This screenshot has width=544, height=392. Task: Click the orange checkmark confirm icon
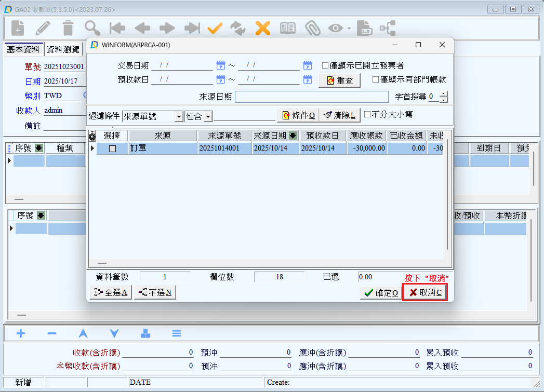point(215,28)
